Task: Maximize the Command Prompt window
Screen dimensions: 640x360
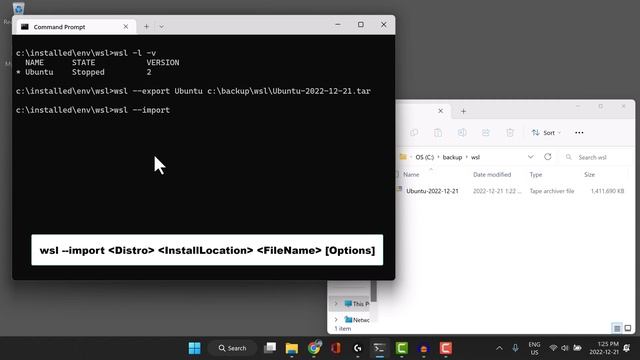Action: coord(361,24)
